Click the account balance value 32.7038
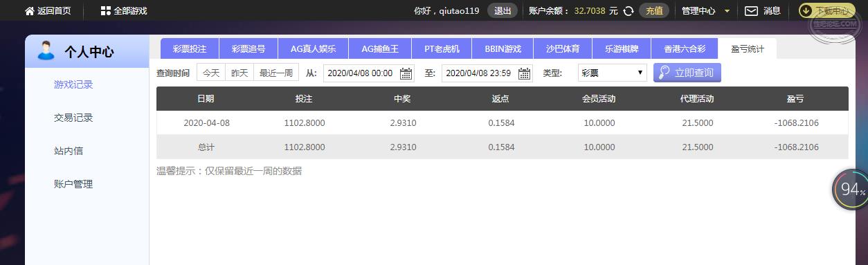 (590, 11)
